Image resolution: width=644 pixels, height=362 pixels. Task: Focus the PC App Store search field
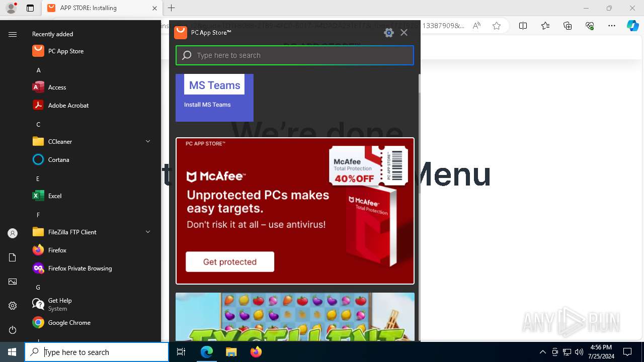(295, 55)
